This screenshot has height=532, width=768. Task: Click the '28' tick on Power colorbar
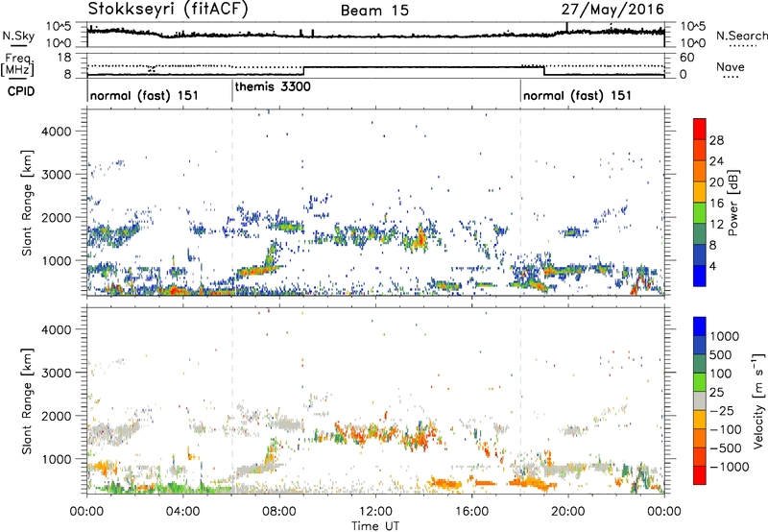pyautogui.click(x=716, y=140)
